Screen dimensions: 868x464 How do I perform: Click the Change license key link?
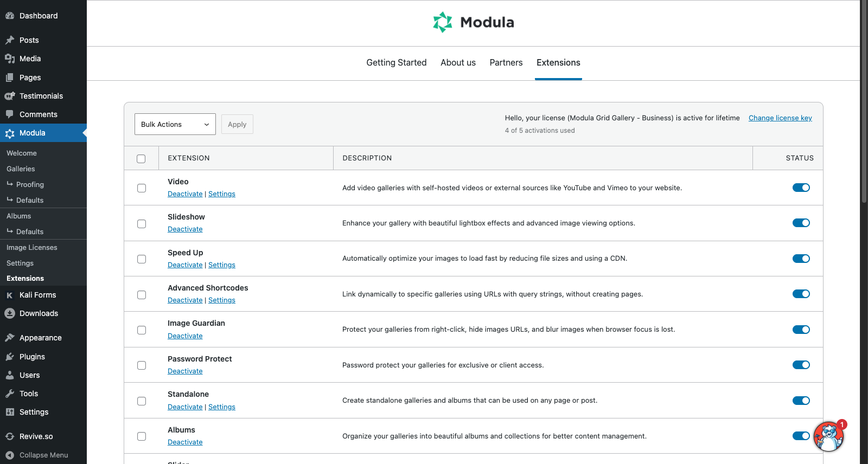[x=780, y=118]
